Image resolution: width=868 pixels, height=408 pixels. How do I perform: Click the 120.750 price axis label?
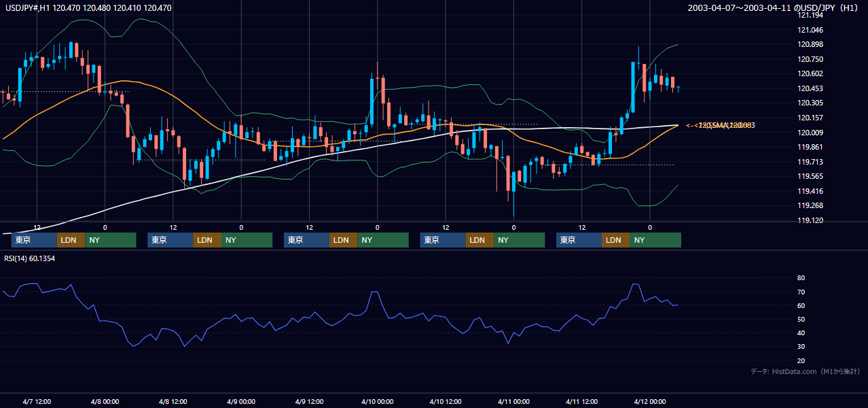click(810, 59)
